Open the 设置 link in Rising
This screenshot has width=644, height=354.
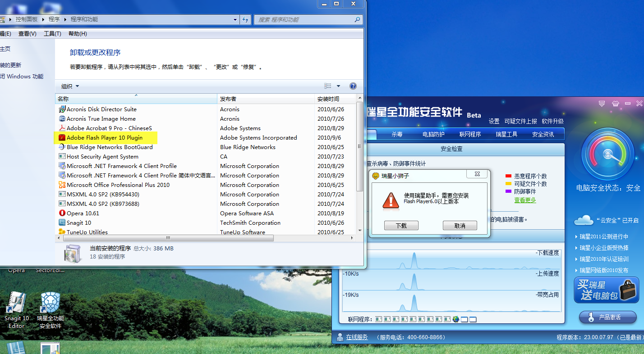pos(494,121)
